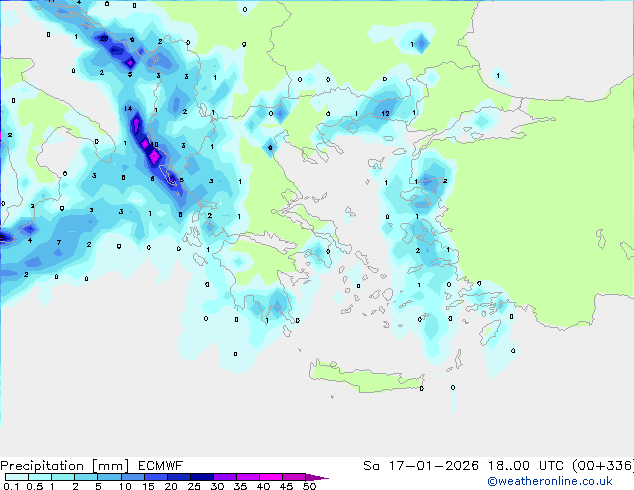Click the 0.5–1 mm legend swatch
The height and width of the screenshot is (490, 634).
pos(40,477)
